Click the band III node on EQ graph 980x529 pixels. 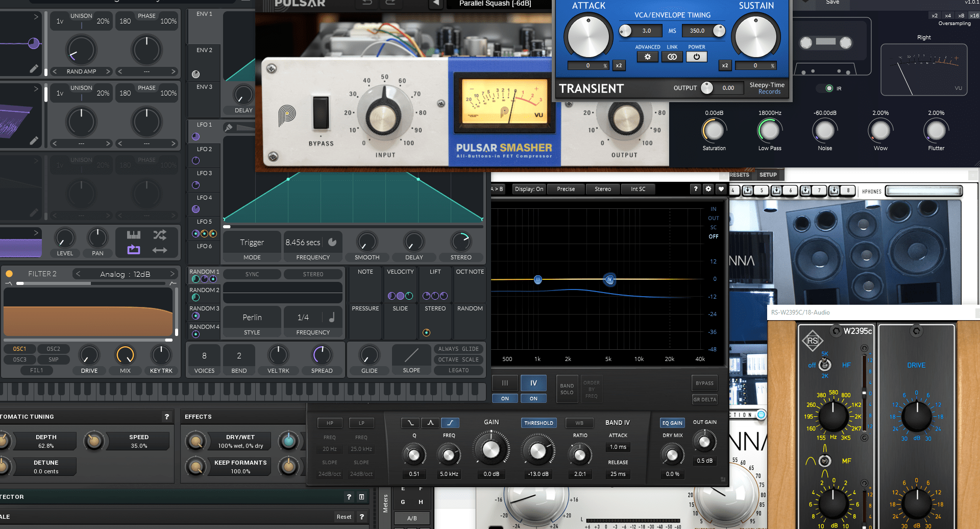[x=538, y=279]
